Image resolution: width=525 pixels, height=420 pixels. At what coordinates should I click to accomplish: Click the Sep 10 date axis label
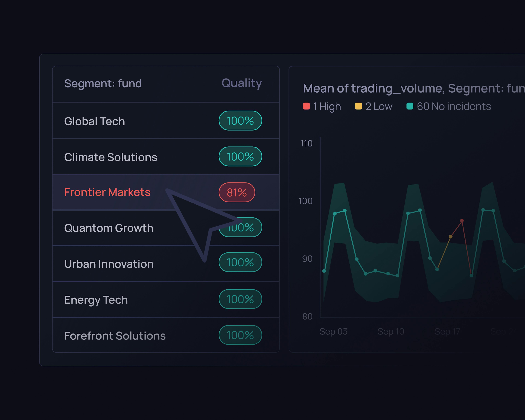pyautogui.click(x=391, y=331)
